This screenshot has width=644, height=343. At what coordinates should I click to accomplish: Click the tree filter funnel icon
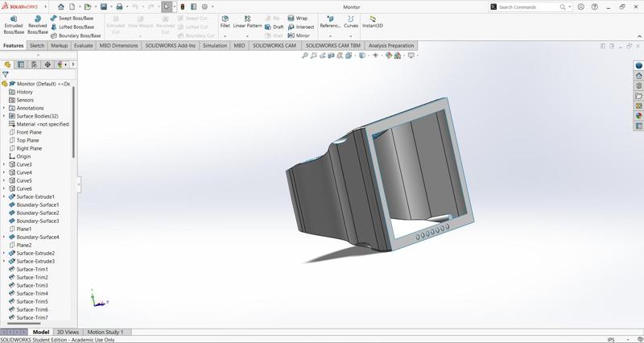point(6,74)
